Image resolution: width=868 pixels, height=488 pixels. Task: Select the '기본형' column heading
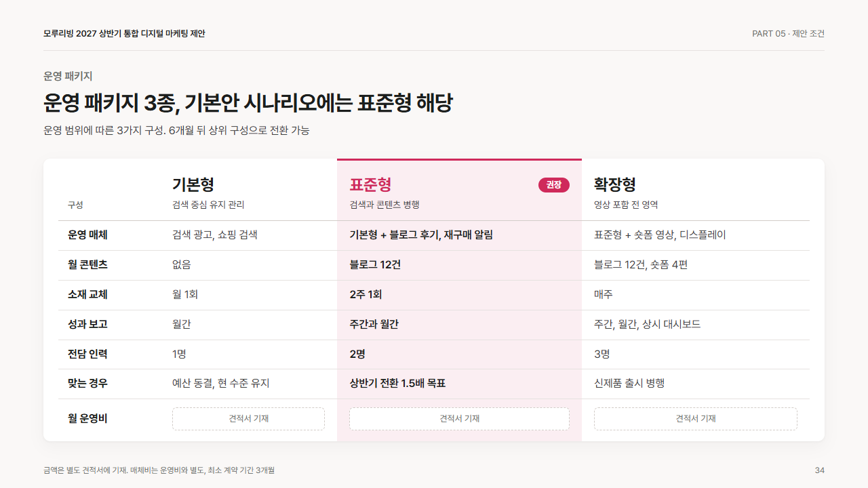[193, 184]
